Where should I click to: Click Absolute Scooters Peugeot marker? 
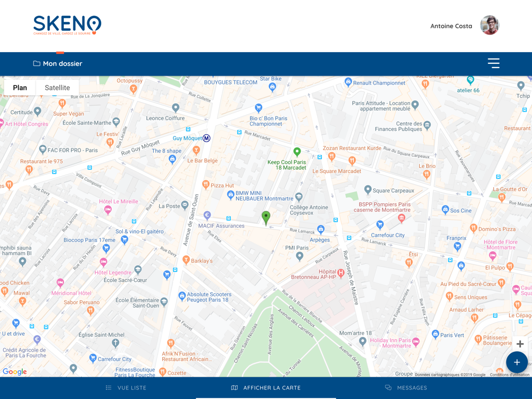click(182, 296)
